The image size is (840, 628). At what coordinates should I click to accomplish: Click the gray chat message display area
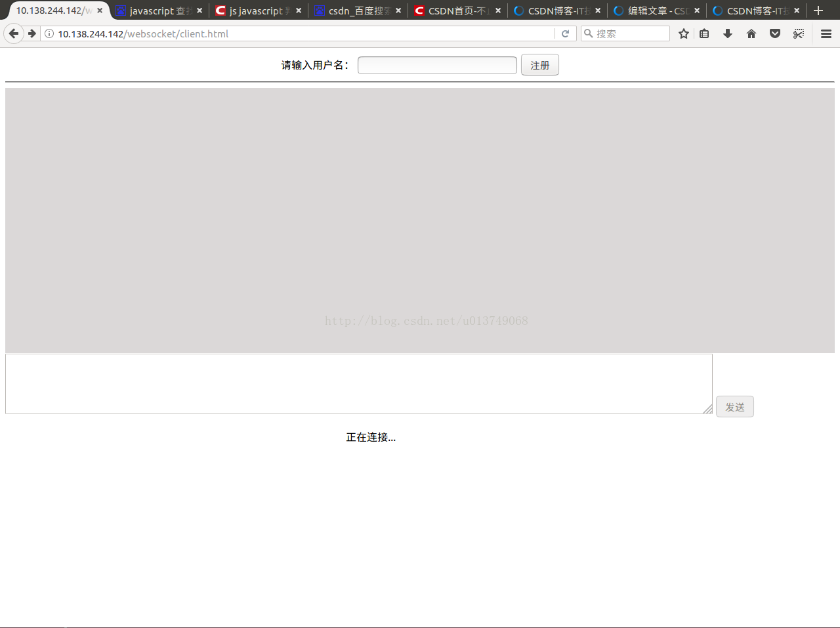(420, 220)
